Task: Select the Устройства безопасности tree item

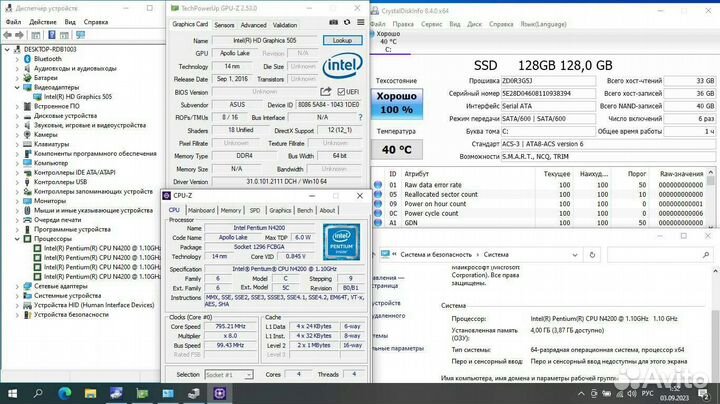Action: (x=71, y=314)
